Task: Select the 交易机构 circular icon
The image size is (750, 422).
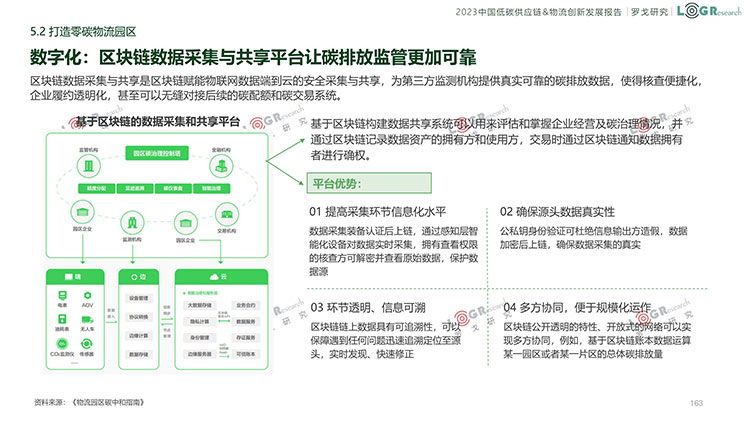Action: click(x=227, y=215)
